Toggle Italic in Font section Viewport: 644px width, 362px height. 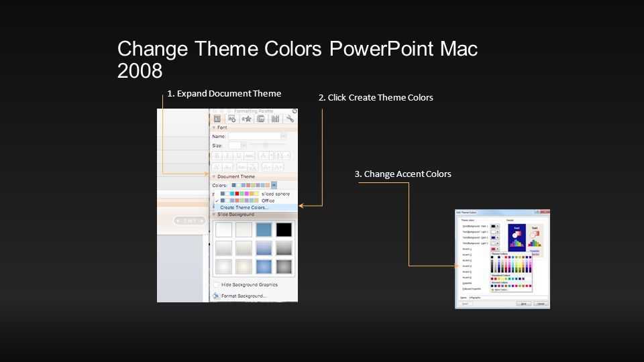pos(227,156)
